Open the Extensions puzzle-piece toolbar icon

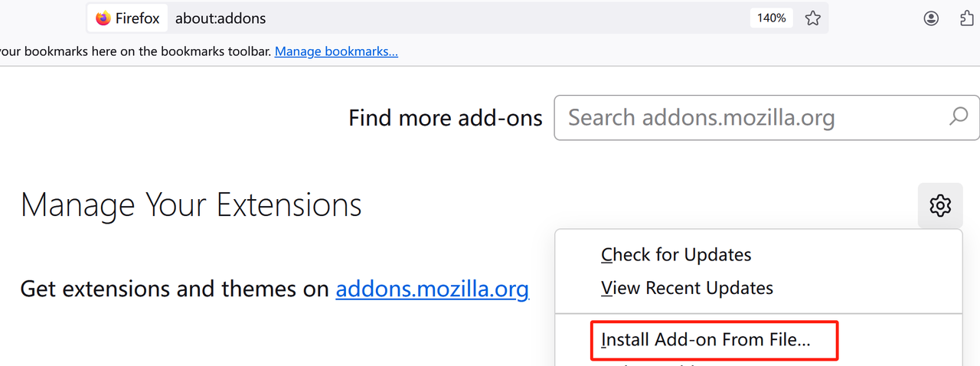point(968,18)
